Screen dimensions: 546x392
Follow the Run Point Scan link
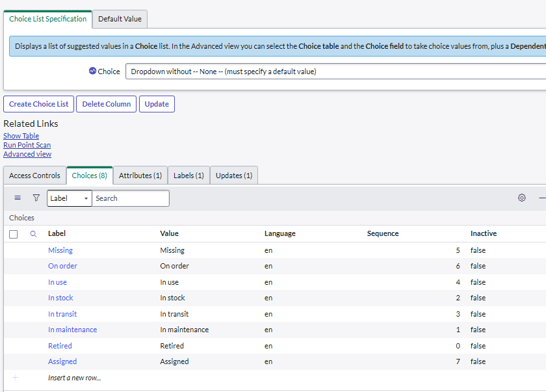[27, 145]
